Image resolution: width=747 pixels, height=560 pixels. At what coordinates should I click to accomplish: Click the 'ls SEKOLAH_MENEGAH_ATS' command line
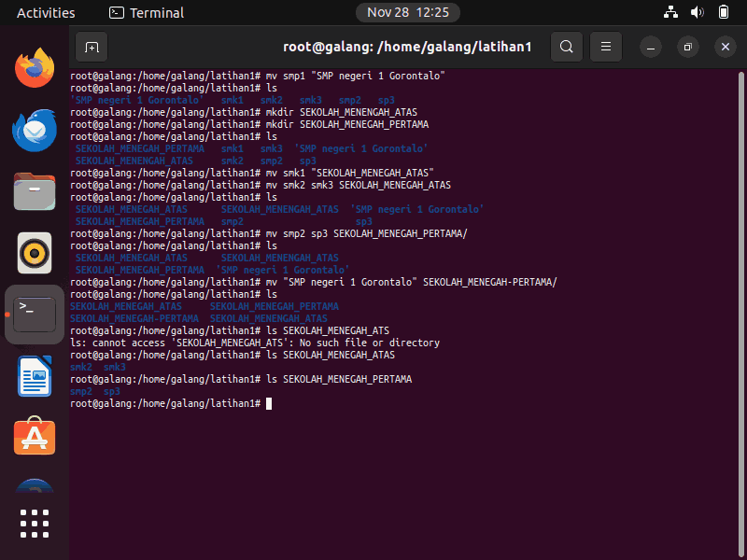pos(230,331)
